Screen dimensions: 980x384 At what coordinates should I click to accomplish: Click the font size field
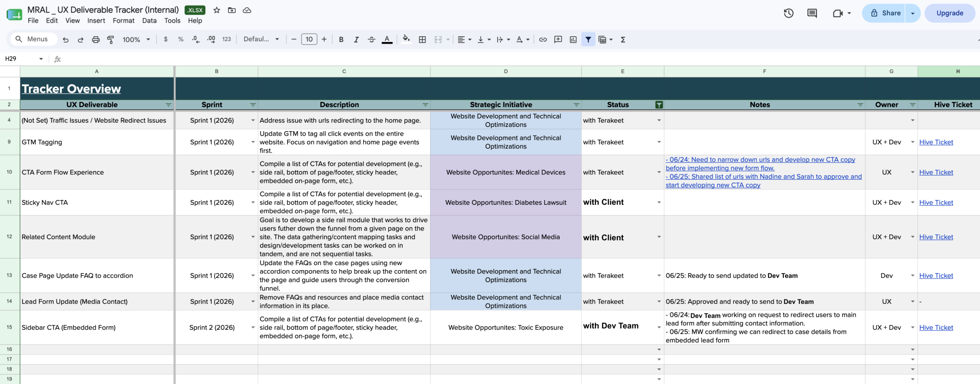[x=309, y=39]
